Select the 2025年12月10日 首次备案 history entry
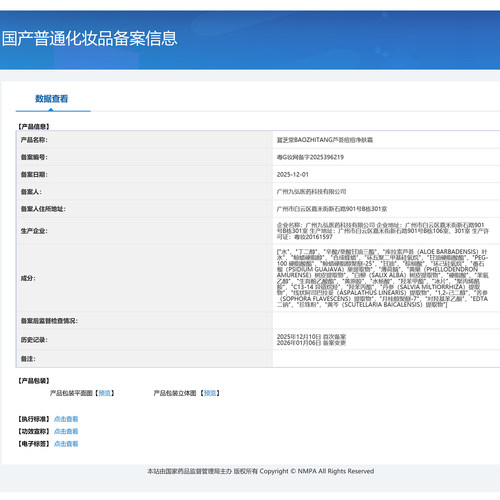The height and width of the screenshot is (500, 500). tap(311, 337)
